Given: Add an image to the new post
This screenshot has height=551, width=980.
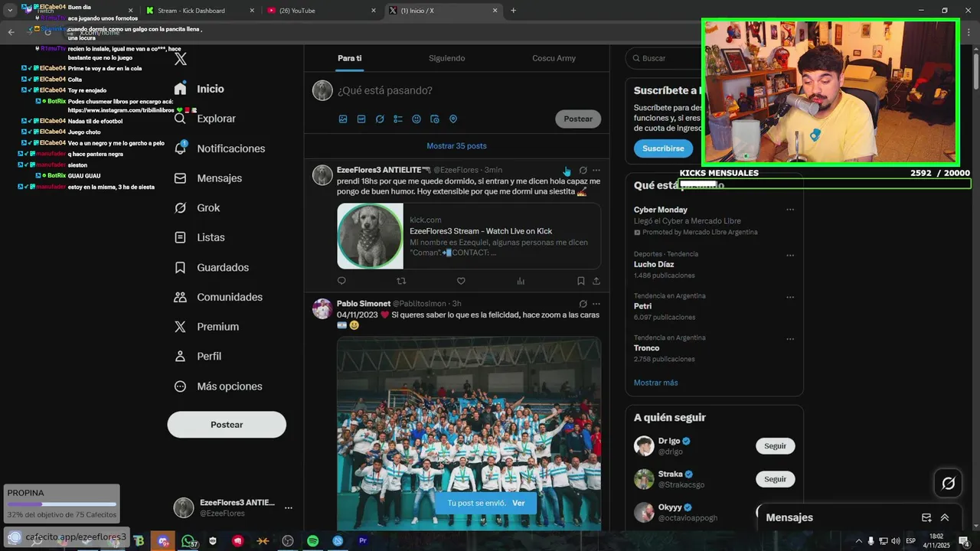Looking at the screenshot, I should [343, 119].
